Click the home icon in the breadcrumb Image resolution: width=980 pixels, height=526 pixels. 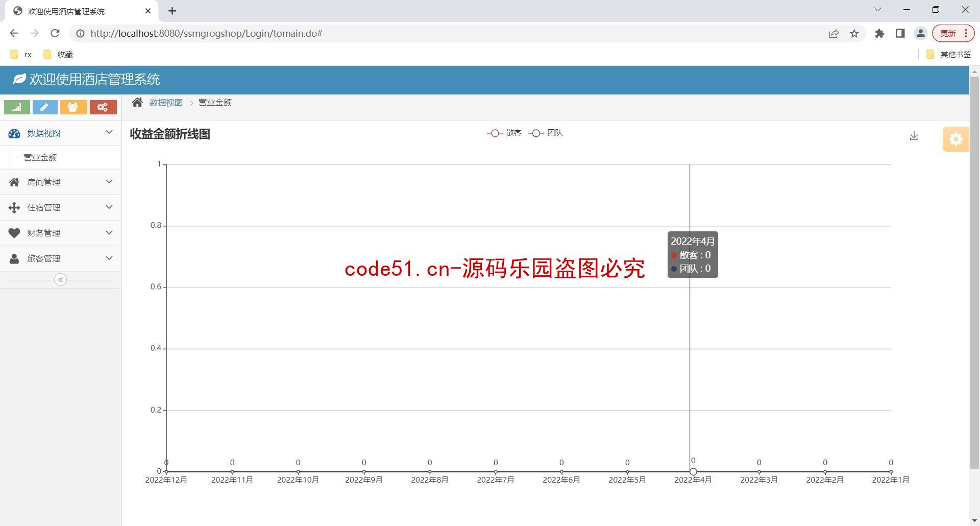137,102
